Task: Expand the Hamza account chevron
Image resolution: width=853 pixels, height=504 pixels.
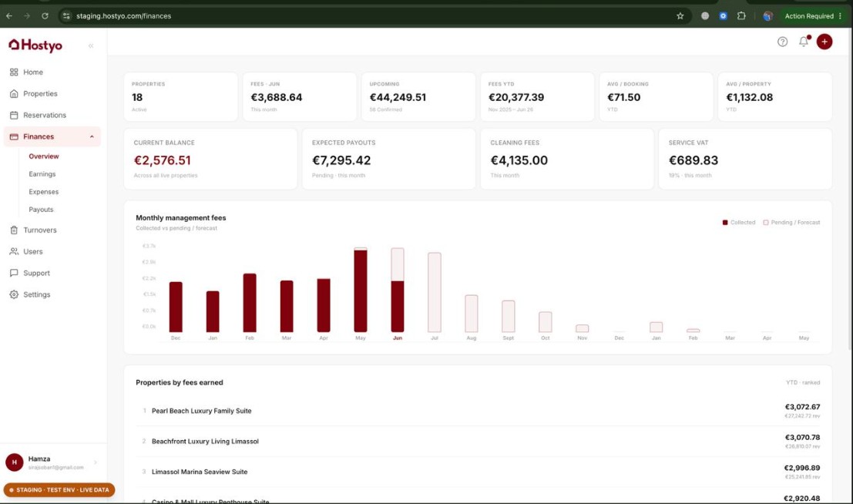Action: (96, 462)
